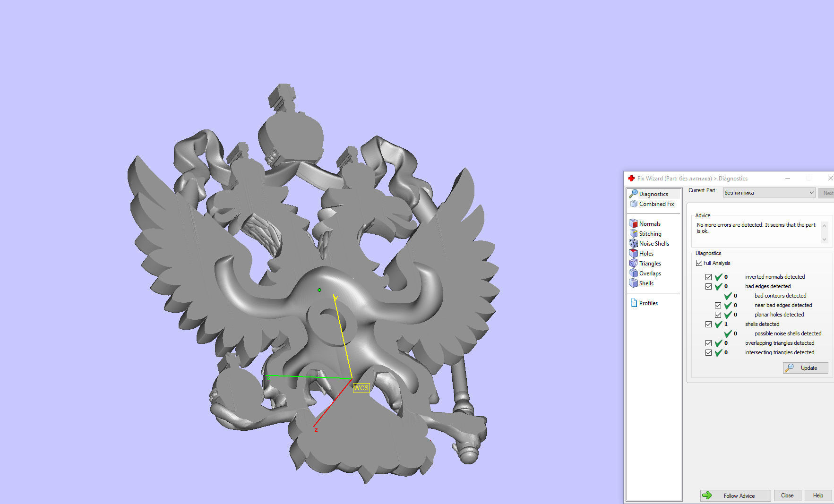Click green check beside overlapping triangles
This screenshot has height=504, width=834.
click(718, 343)
